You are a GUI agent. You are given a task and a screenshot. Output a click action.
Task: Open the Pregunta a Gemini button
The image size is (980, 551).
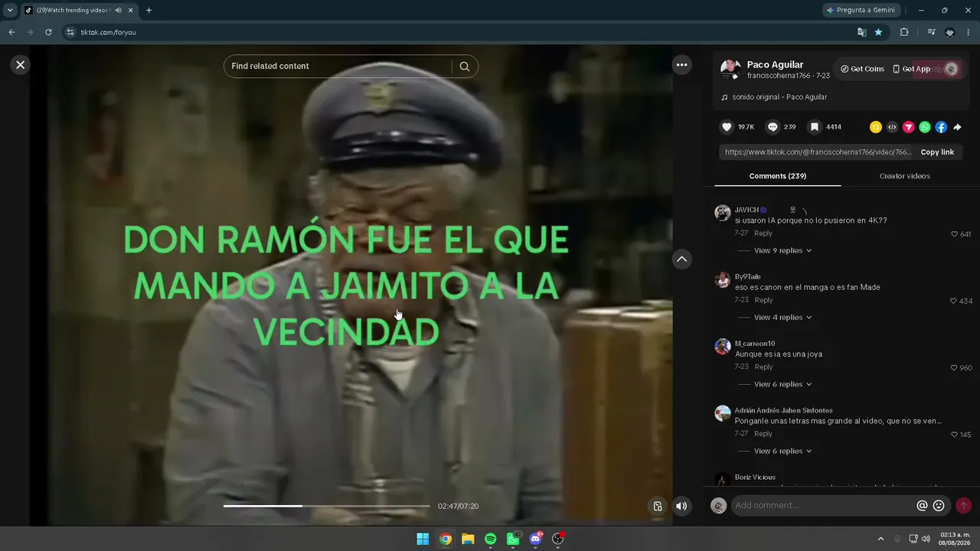point(861,11)
